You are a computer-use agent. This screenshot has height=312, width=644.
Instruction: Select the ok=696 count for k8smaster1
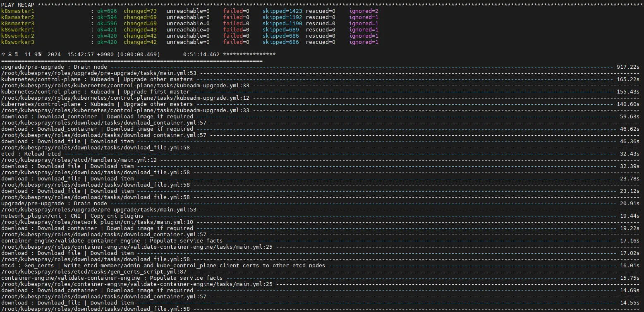click(x=107, y=11)
